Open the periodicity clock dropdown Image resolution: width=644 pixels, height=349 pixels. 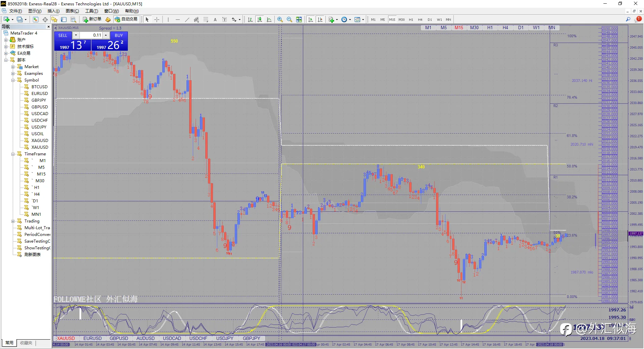[350, 19]
